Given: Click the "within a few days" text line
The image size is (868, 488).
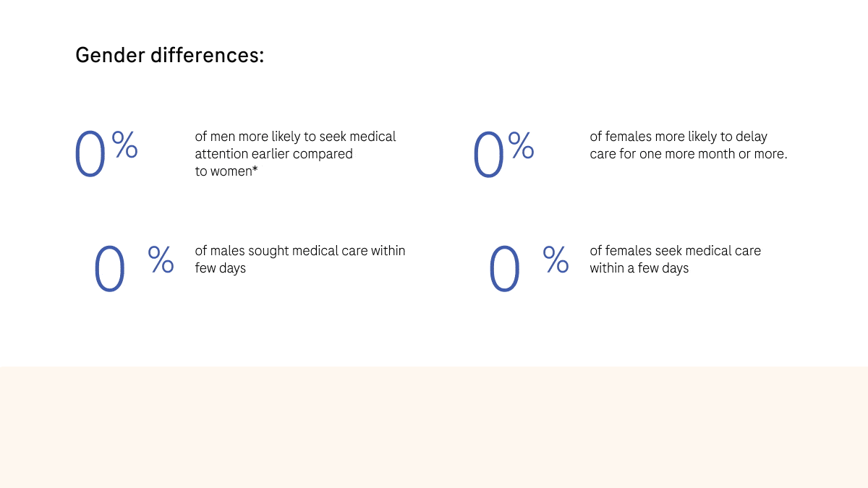Looking at the screenshot, I should [x=639, y=268].
